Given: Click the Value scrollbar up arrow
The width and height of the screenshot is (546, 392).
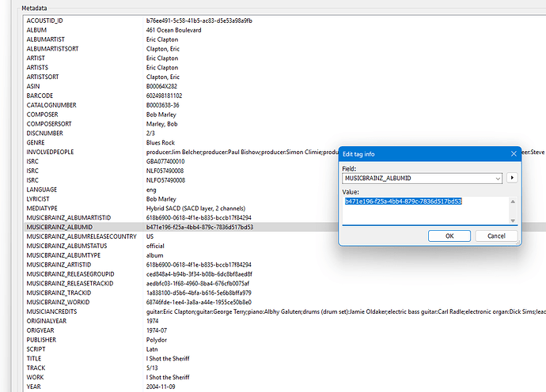Looking at the screenshot, I should pos(512,202).
